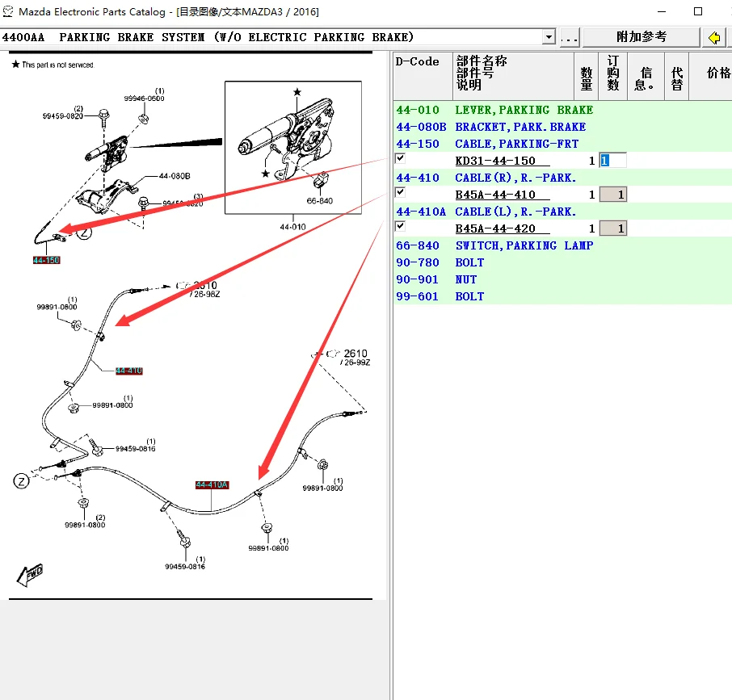Viewport: 732px width, 700px height.
Task: Click the 部件名称 column header
Action: [513, 76]
